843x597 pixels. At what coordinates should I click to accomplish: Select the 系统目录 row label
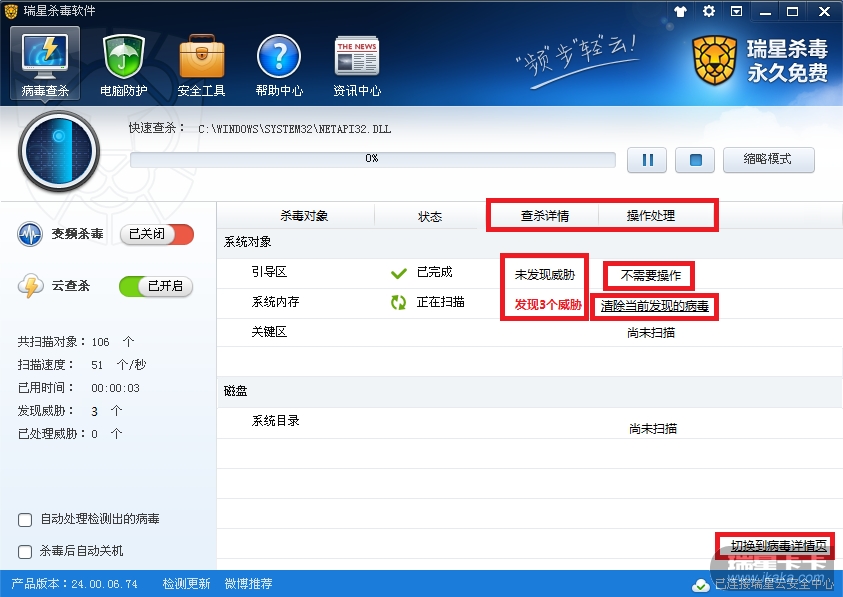click(x=275, y=421)
